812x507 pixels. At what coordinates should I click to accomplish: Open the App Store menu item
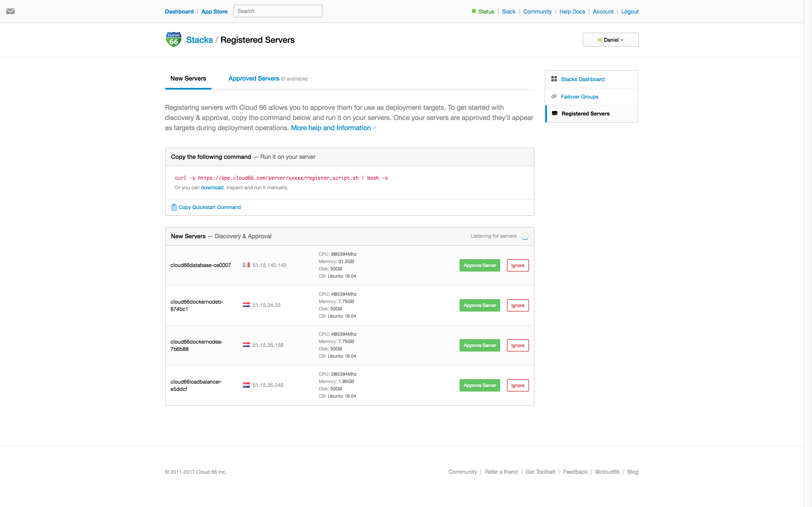pyautogui.click(x=214, y=11)
